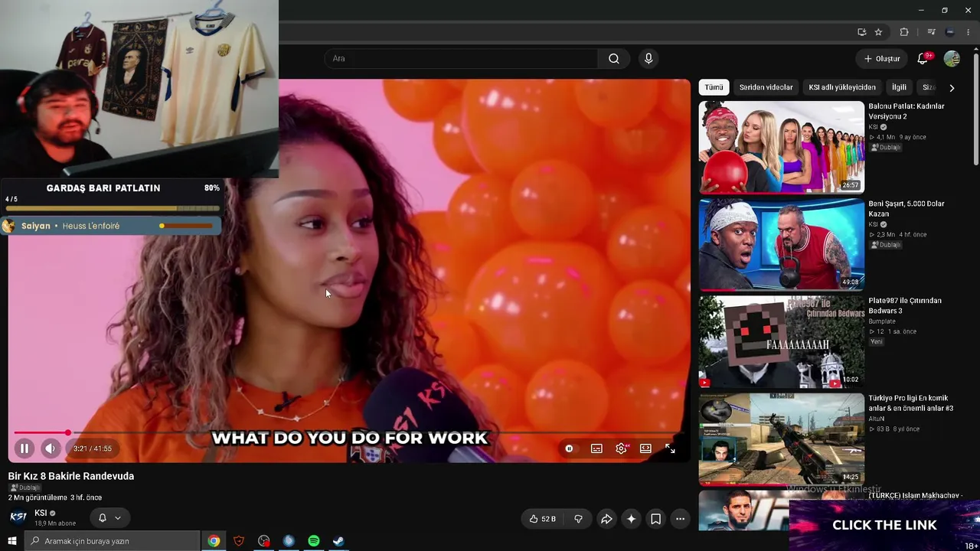980x551 pixels.
Task: Open the KSI channel name link
Action: (x=41, y=513)
